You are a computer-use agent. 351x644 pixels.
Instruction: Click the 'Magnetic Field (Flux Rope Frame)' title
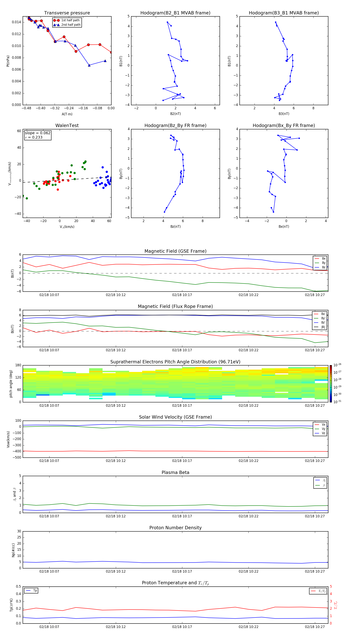click(x=175, y=307)
